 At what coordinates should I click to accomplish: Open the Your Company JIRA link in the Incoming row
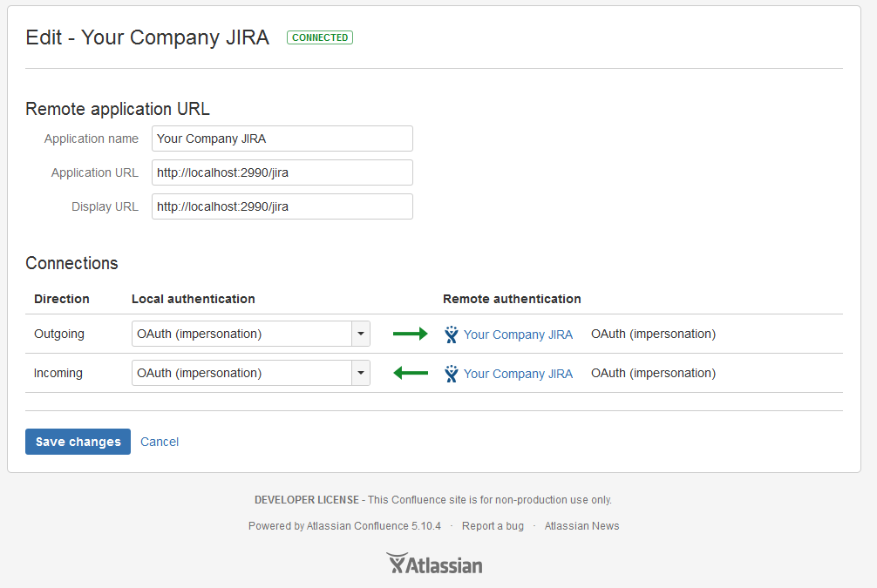[519, 373]
